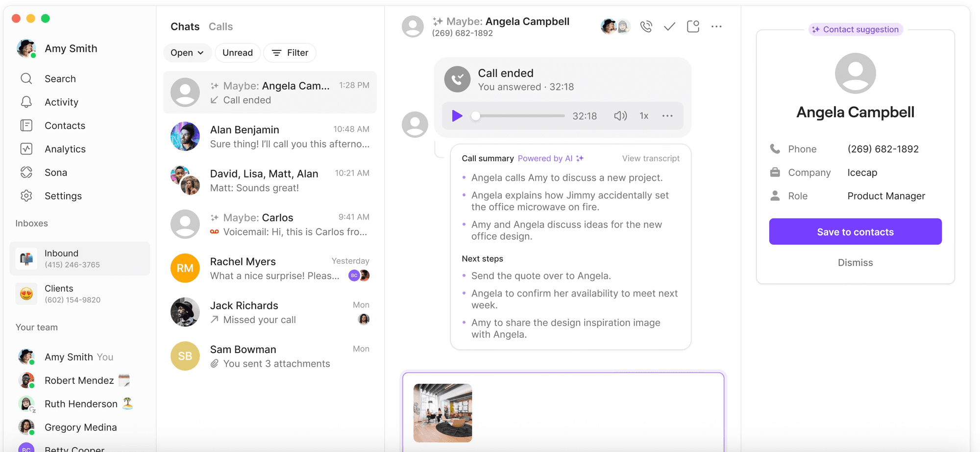Click the large contact suggestion avatar
The width and height of the screenshot is (980, 452).
[855, 74]
